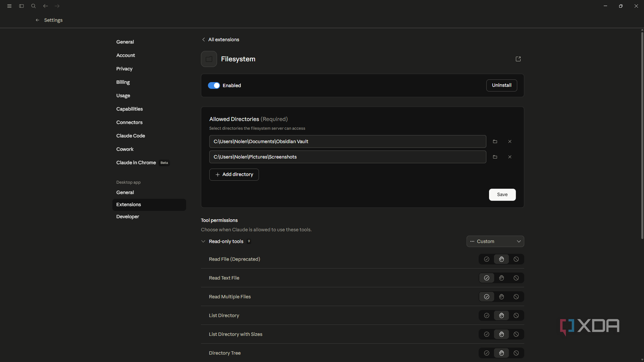Click the search magnifier icon

(x=34, y=6)
